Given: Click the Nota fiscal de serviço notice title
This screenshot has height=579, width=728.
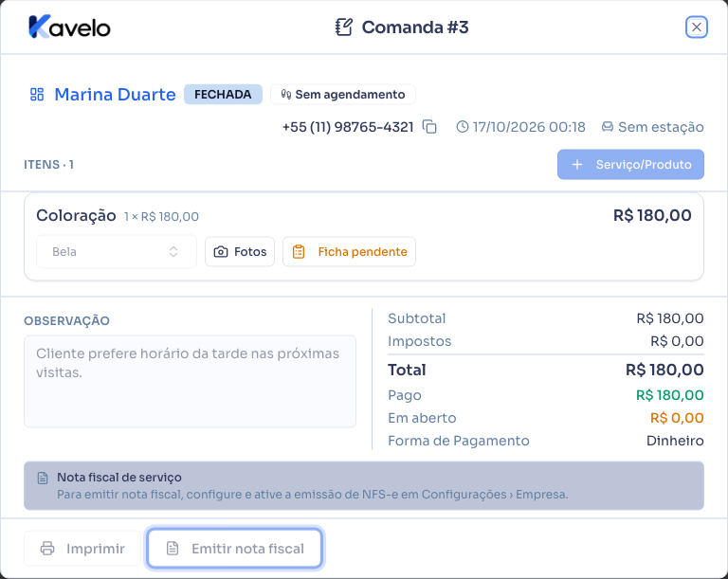Looking at the screenshot, I should 119,478.
